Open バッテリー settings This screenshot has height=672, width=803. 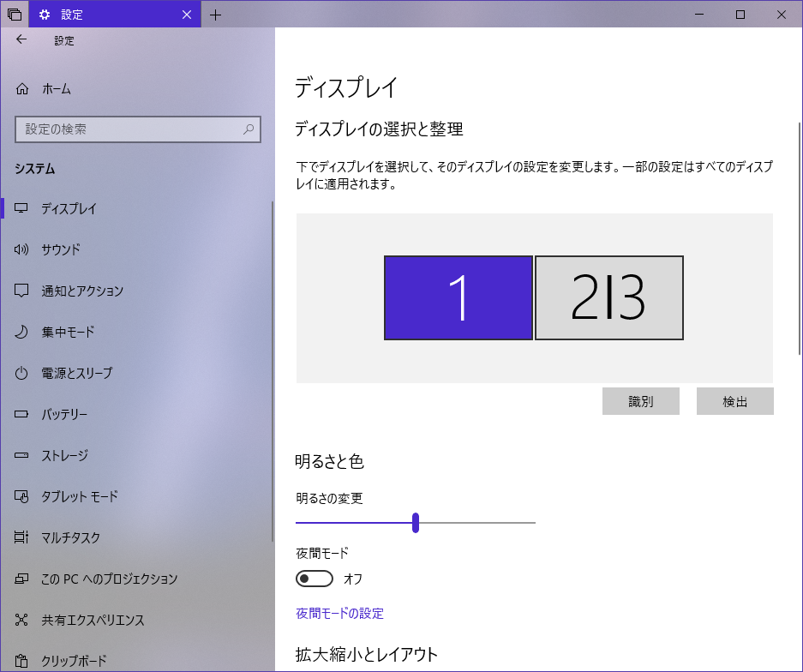coord(136,414)
